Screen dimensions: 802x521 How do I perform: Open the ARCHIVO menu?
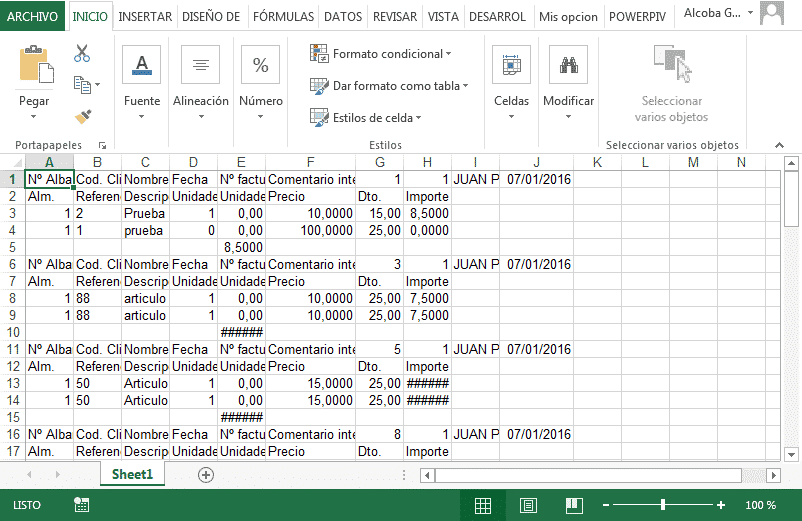tap(32, 17)
